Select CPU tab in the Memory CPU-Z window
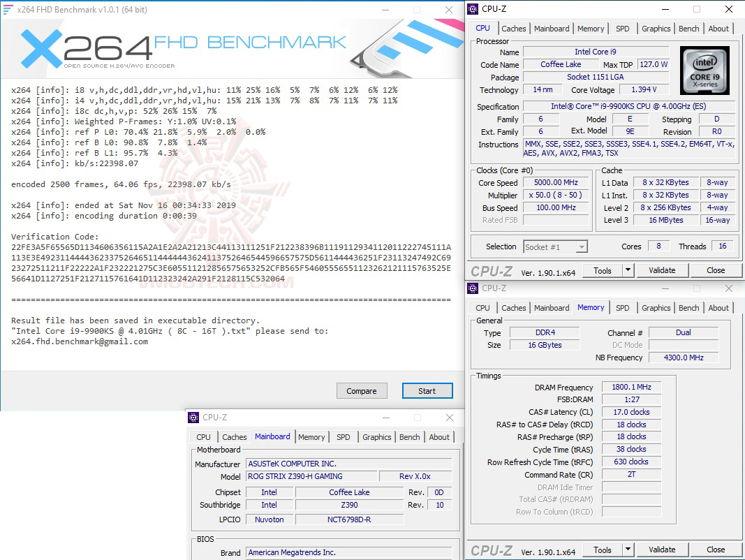The width and height of the screenshot is (745, 560). [482, 308]
